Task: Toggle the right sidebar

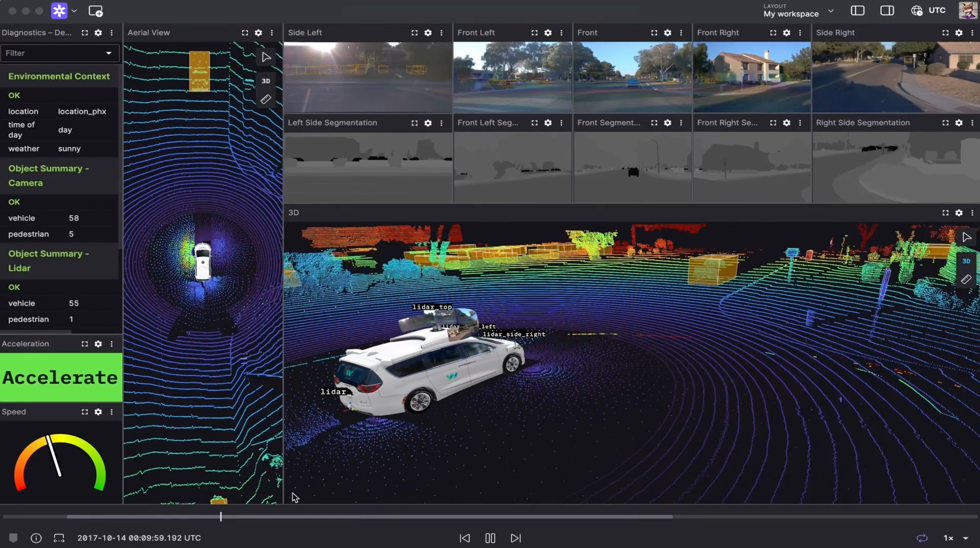Action: click(x=887, y=10)
